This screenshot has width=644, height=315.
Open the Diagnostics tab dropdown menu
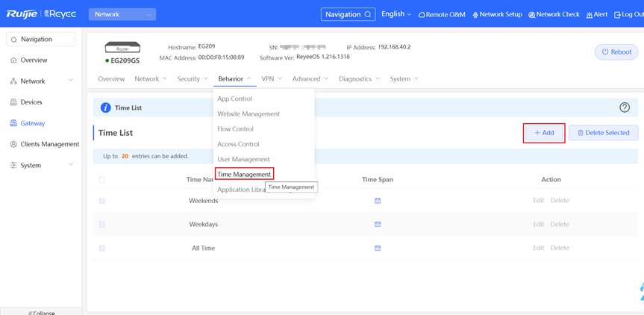[360, 79]
